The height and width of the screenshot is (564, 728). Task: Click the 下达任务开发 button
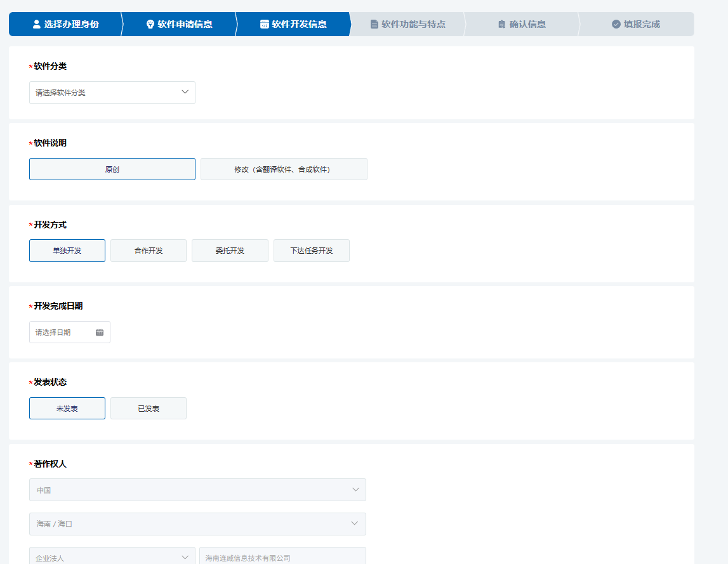[x=312, y=251]
